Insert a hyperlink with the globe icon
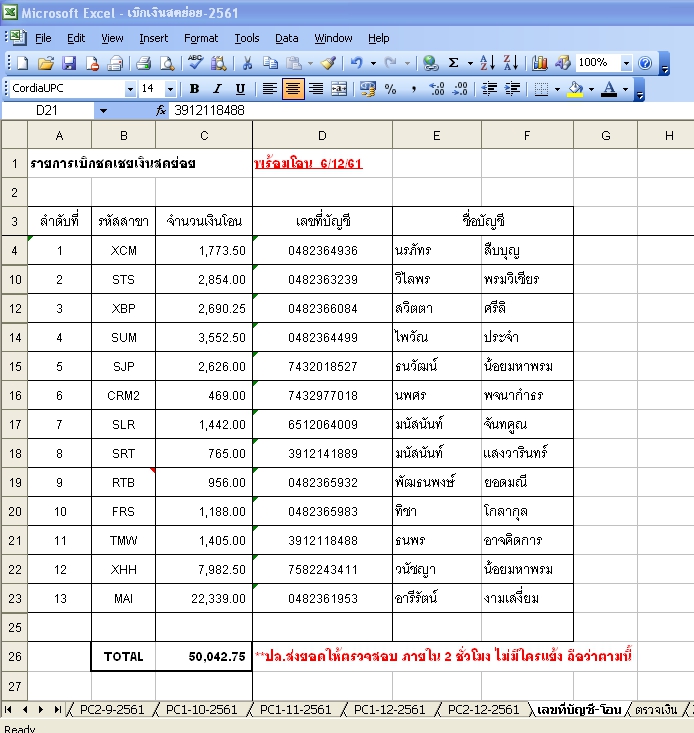694x733 pixels. [x=430, y=63]
